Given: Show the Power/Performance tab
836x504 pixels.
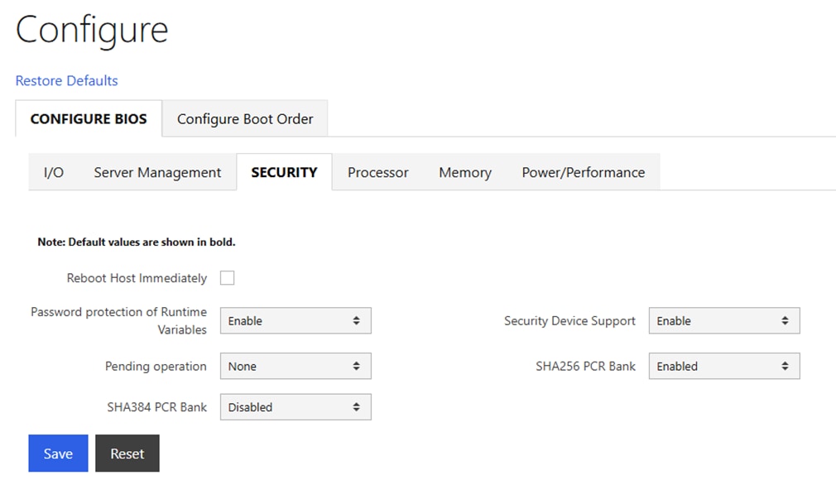Looking at the screenshot, I should [583, 172].
